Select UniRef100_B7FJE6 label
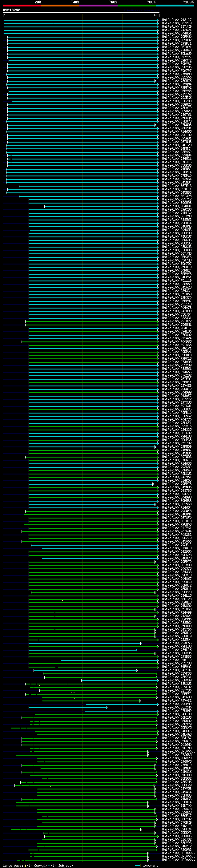Image resolution: width=197 pixels, height=868 pixels. point(177,162)
